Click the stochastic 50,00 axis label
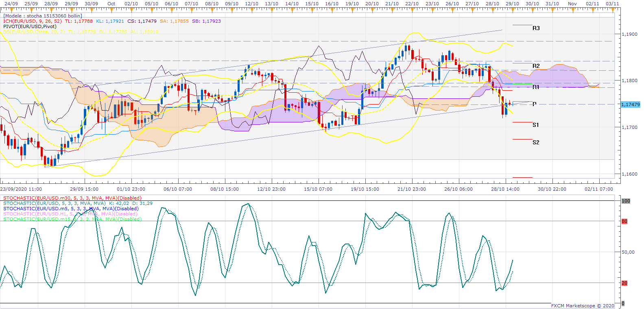This screenshot has height=309, width=644. (x=628, y=252)
